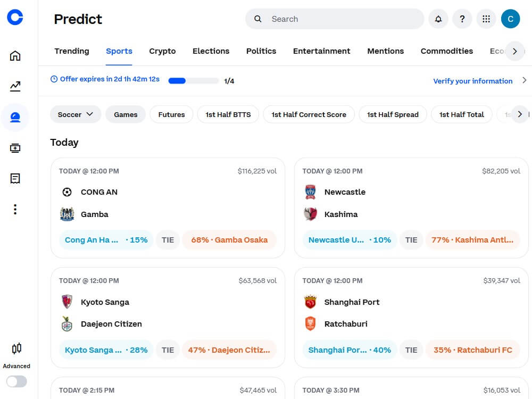Pick Cong An Ha 15% outcome
The image size is (532, 399).
click(106, 240)
